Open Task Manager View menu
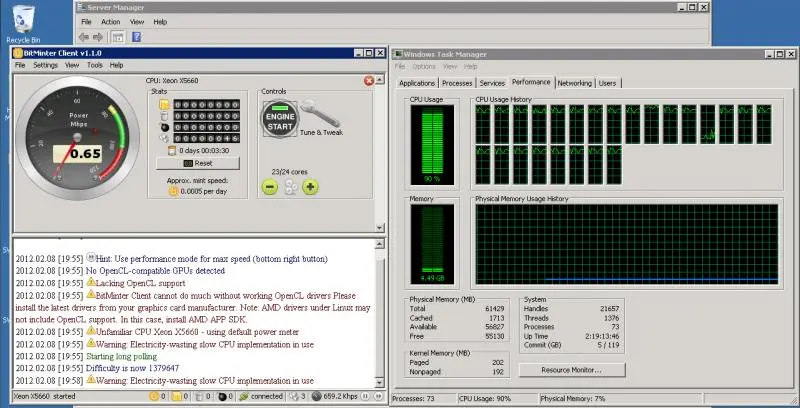This screenshot has height=408, width=800. 450,67
